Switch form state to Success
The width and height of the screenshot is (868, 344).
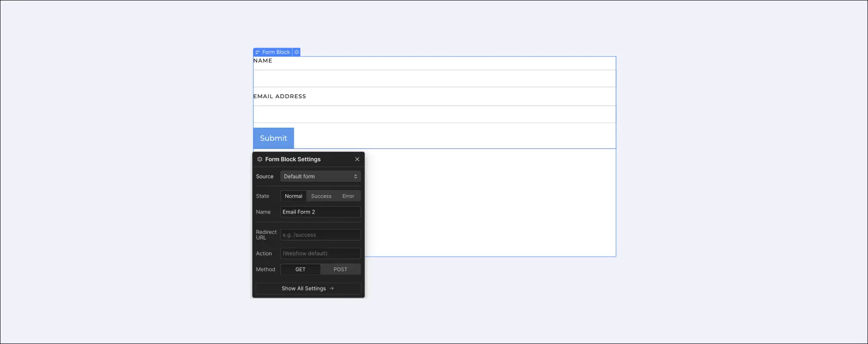pos(321,196)
